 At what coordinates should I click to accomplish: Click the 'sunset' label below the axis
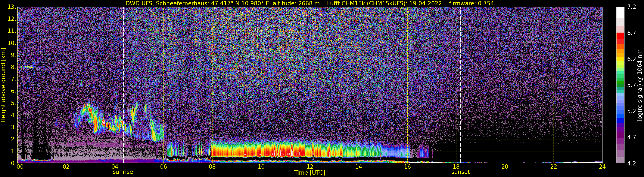(460, 172)
